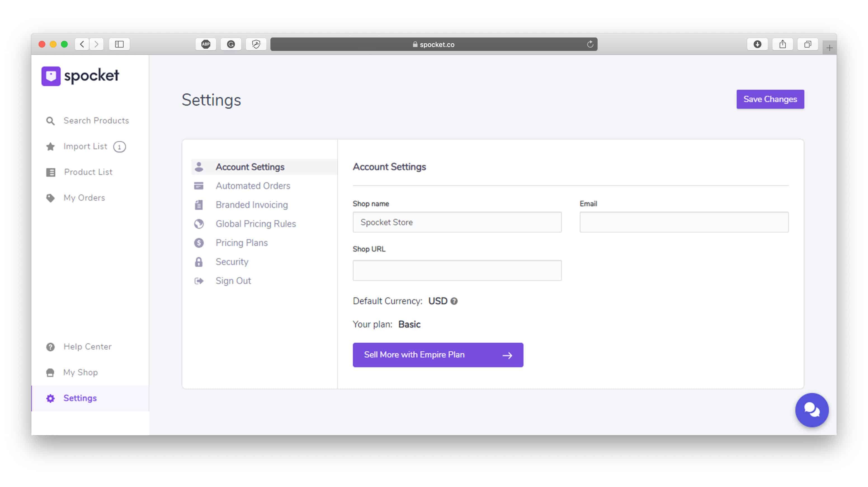Image resolution: width=868 pixels, height=487 pixels.
Task: Click the My Orders tag icon
Action: 51,198
